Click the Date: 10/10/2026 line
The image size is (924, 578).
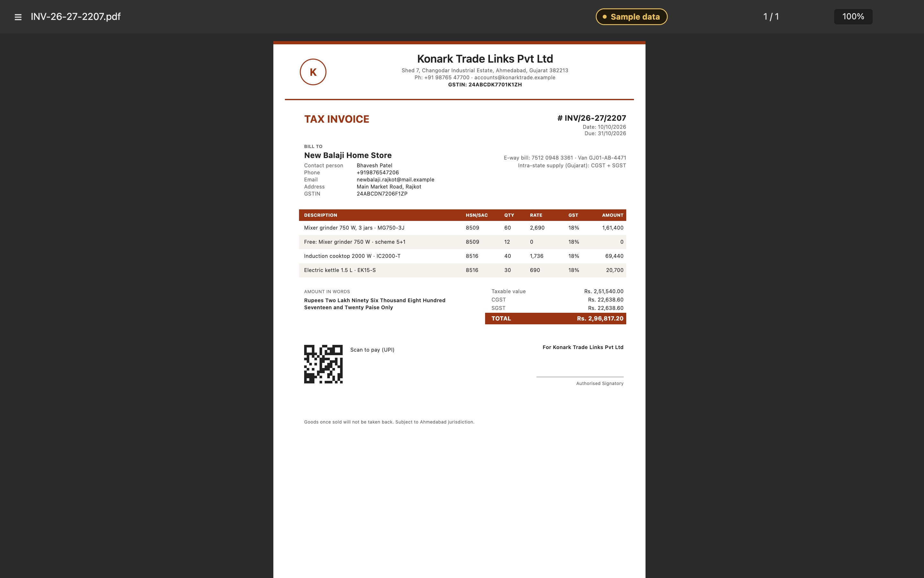(x=604, y=127)
